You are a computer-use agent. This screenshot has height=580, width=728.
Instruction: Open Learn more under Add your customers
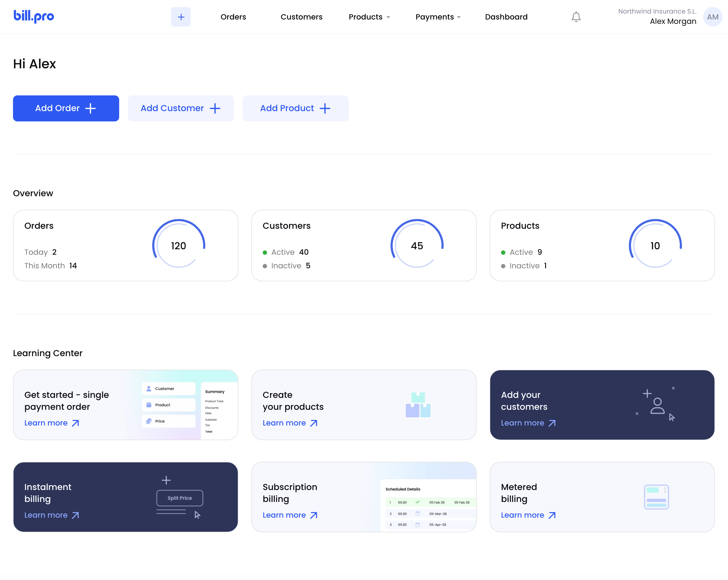point(528,423)
